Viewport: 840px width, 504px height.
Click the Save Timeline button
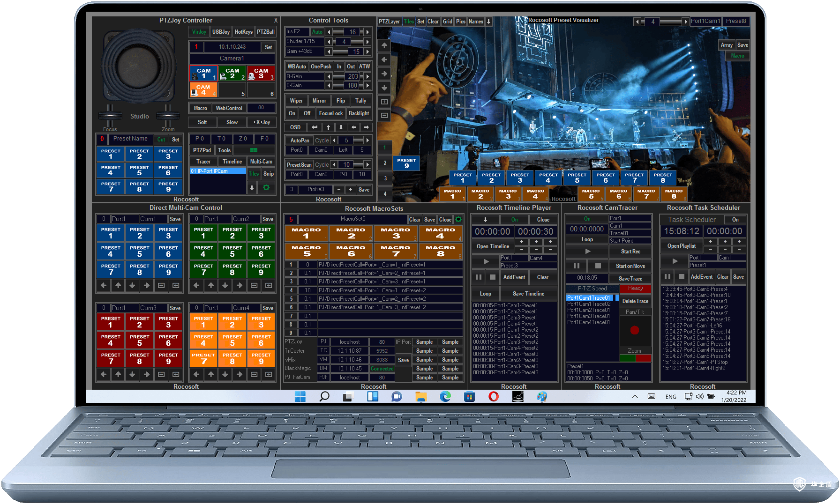[x=528, y=294]
